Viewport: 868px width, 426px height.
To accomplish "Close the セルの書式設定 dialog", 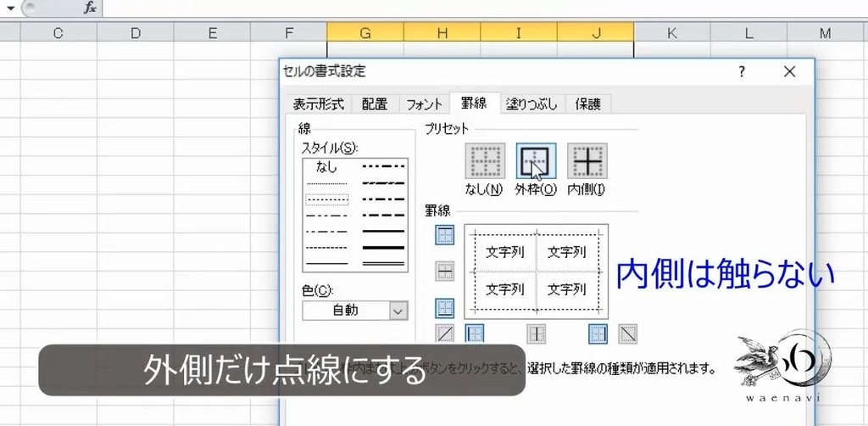I will [x=790, y=71].
